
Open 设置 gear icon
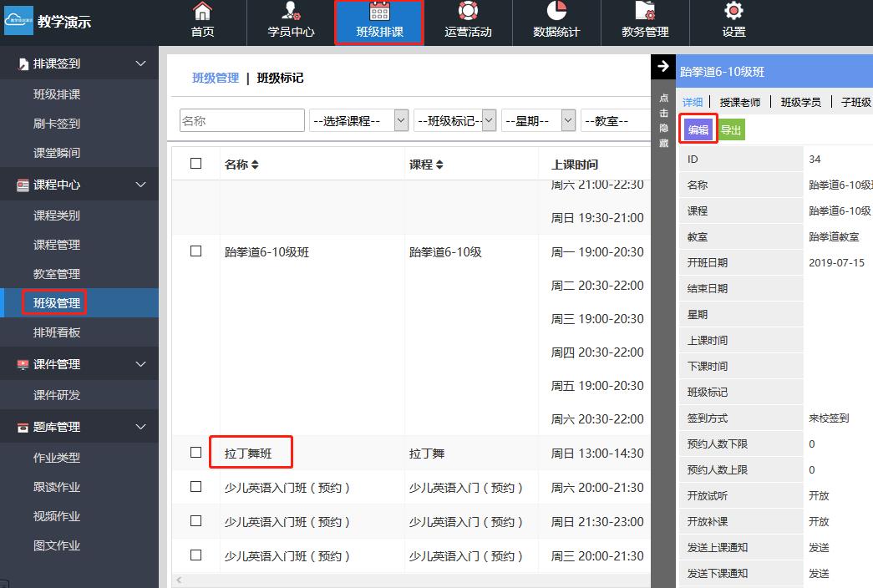tap(733, 12)
